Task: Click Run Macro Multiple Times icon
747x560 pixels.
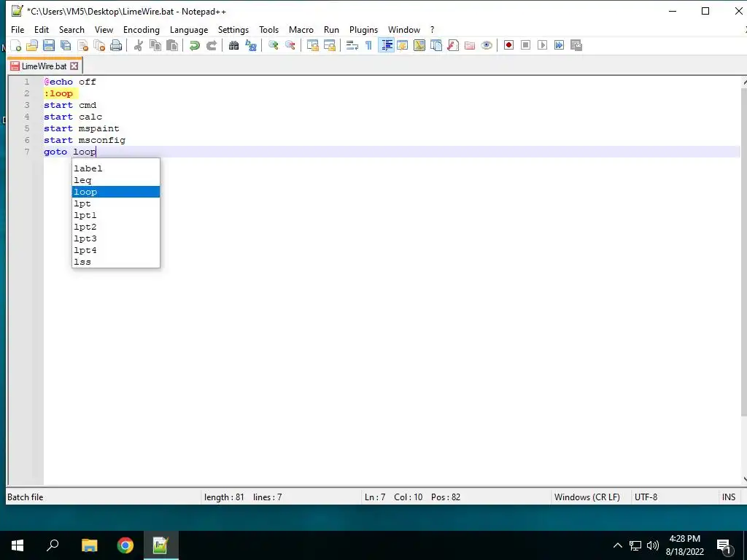Action: click(560, 45)
